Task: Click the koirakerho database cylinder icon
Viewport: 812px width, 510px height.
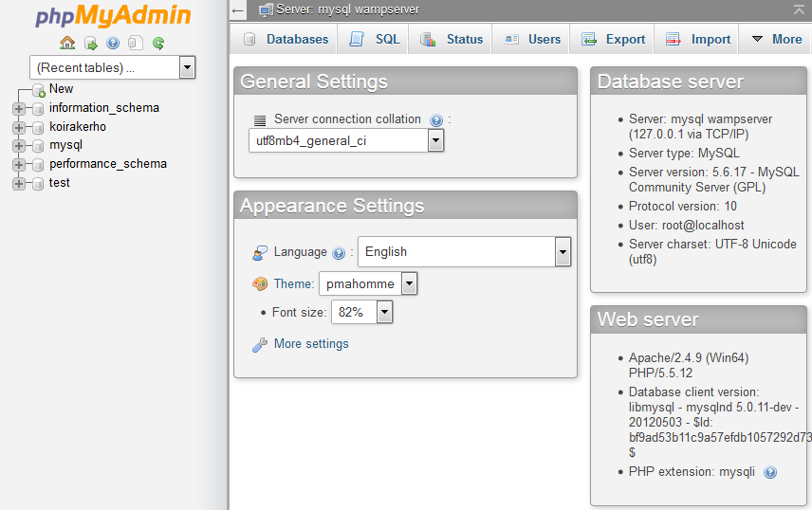Action: (38, 127)
